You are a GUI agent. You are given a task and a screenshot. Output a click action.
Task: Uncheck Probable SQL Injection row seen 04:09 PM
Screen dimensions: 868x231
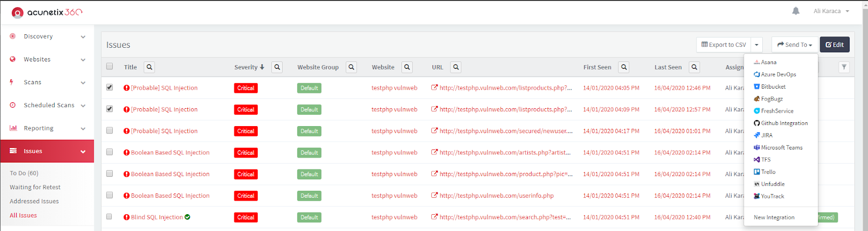click(110, 109)
